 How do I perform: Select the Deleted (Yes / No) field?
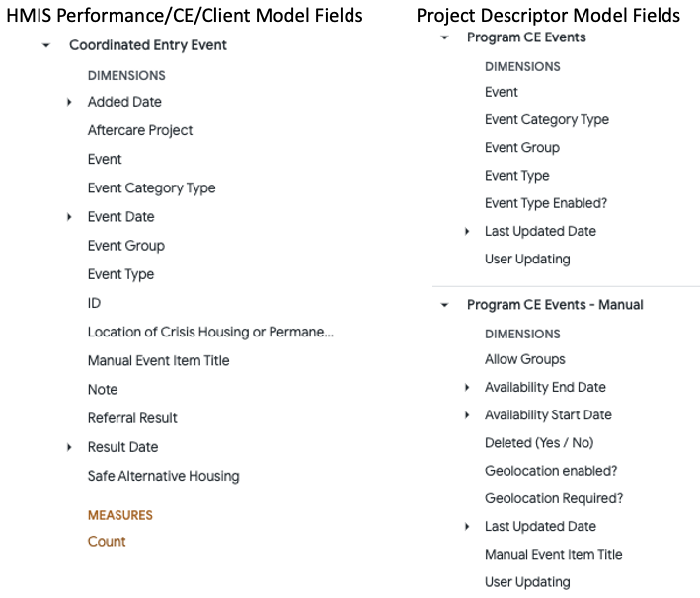coord(538,443)
